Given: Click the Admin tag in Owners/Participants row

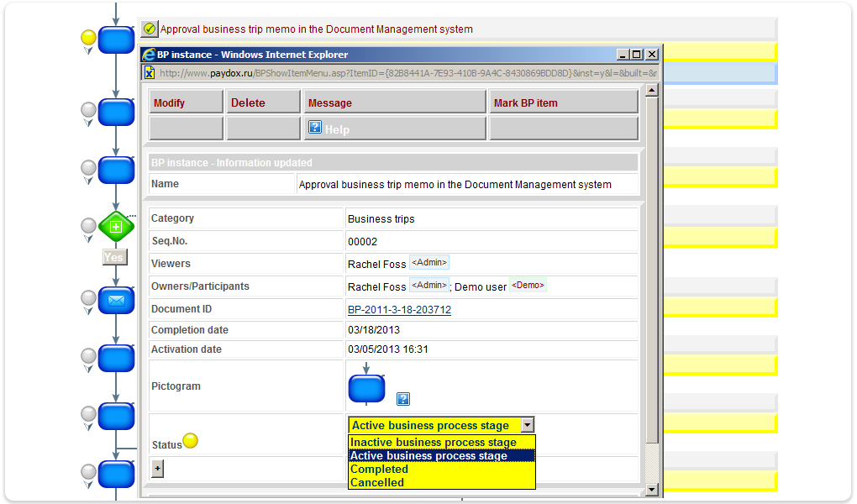Looking at the screenshot, I should [429, 286].
